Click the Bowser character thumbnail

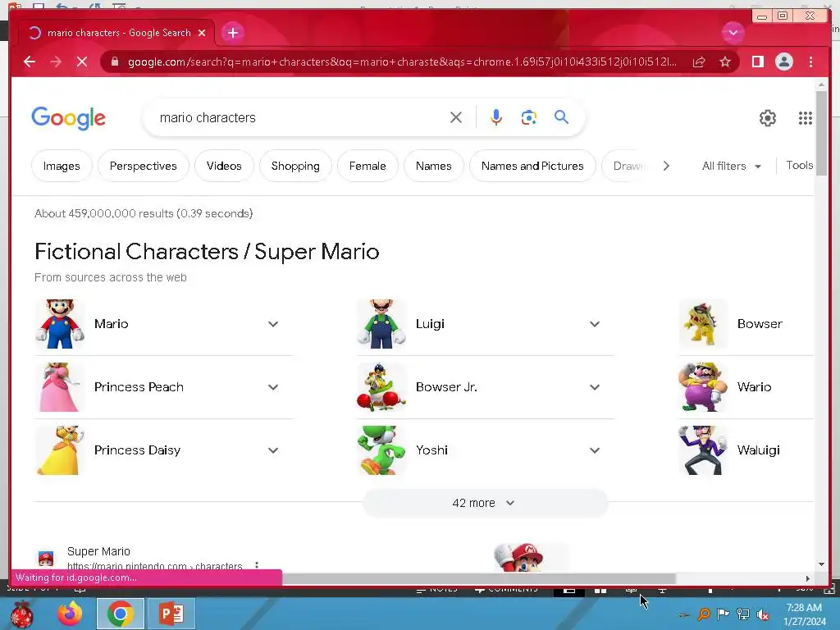702,324
